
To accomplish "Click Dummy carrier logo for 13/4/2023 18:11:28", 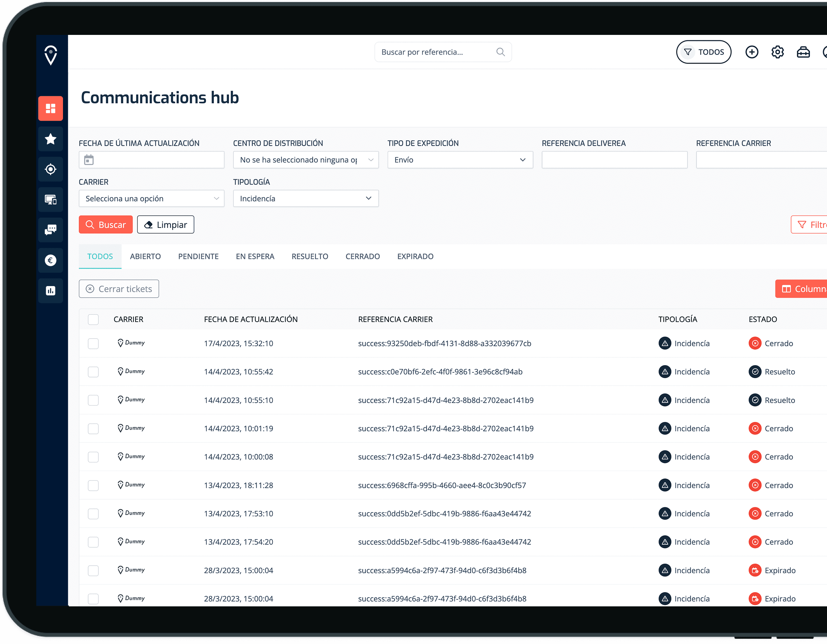I will tap(131, 485).
